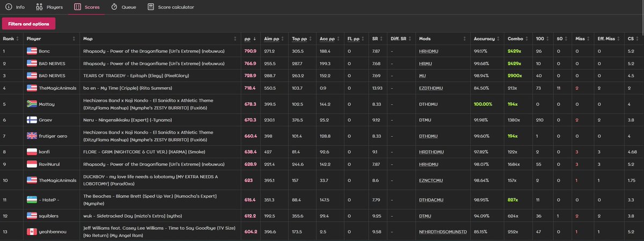Sort by the CS column

click(x=634, y=39)
